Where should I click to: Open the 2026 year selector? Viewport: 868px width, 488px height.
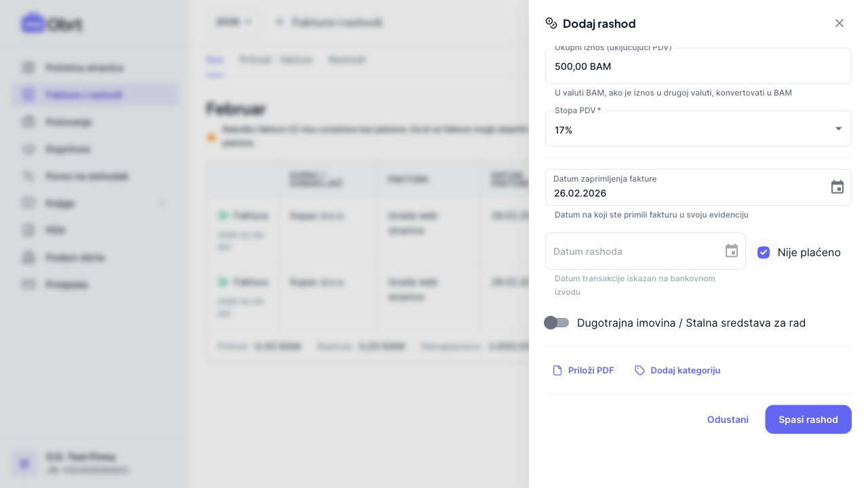[233, 22]
